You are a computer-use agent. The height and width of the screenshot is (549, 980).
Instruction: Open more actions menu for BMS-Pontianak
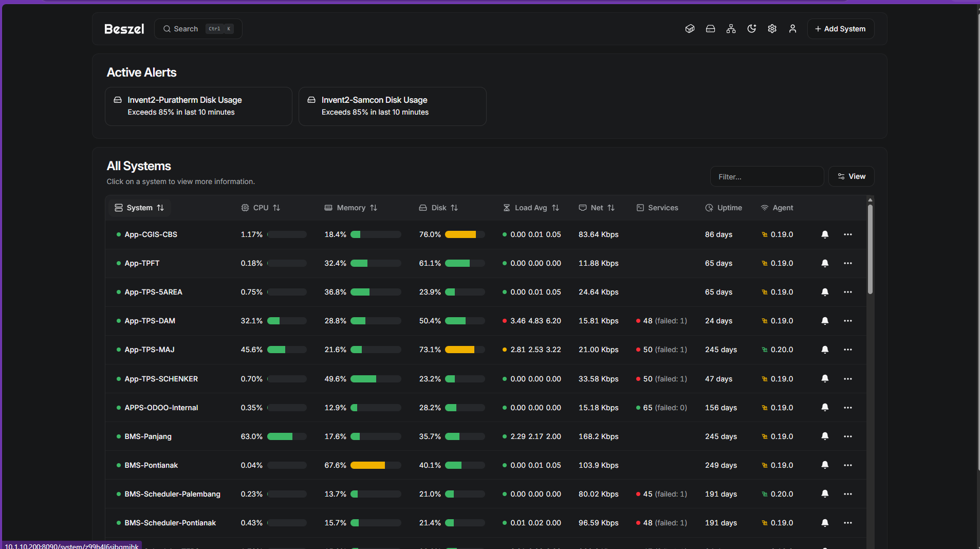pos(848,465)
